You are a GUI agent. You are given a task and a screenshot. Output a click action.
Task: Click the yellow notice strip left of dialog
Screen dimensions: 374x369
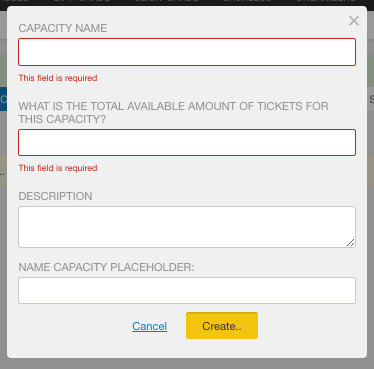point(3,170)
